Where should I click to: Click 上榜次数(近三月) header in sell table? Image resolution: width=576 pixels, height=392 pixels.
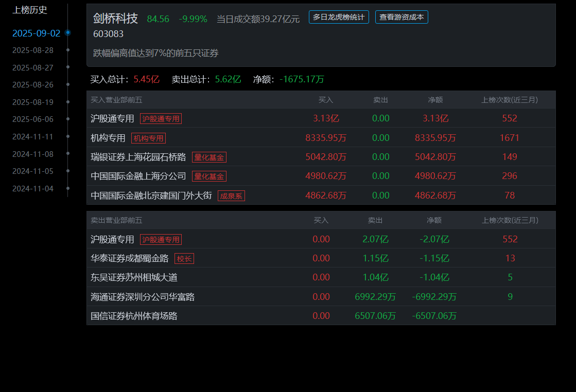point(510,220)
